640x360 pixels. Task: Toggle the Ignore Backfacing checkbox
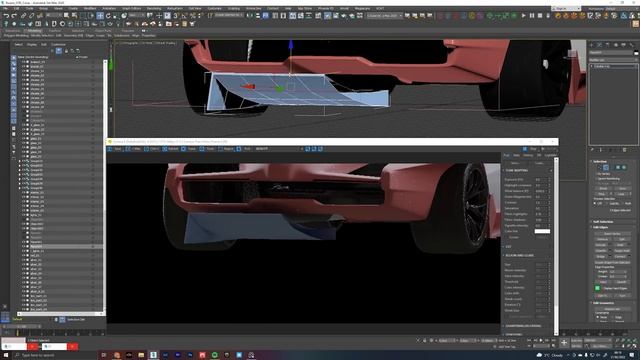[608, 179]
